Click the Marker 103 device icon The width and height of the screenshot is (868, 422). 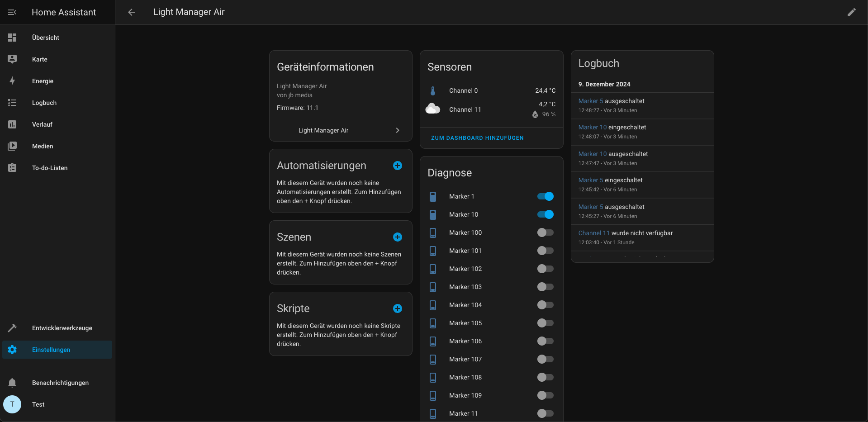coord(433,287)
